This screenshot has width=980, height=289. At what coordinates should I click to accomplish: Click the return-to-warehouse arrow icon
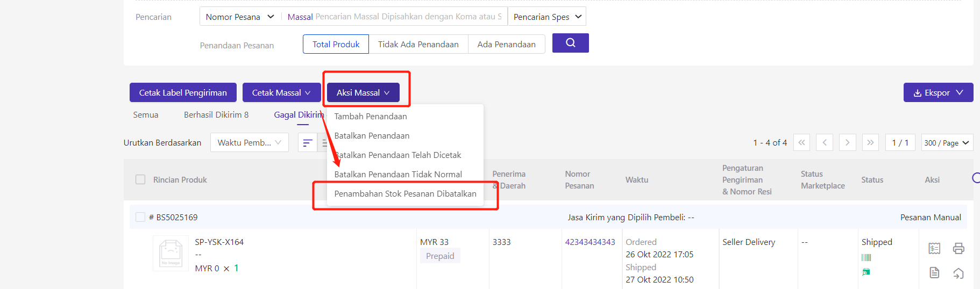[958, 273]
